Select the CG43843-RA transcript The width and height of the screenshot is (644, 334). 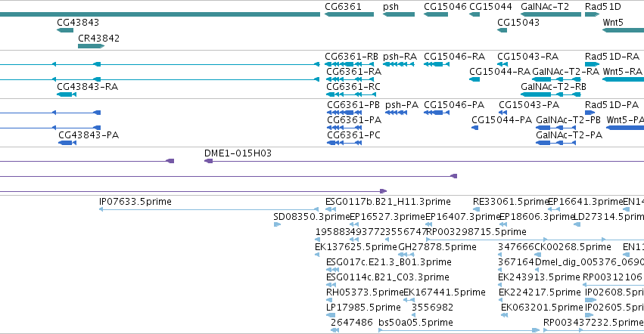click(x=67, y=94)
